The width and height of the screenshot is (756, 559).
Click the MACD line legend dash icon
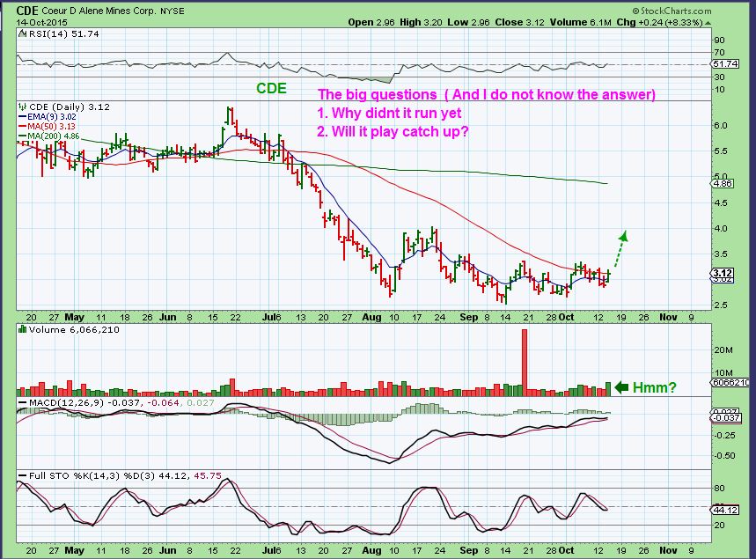[22, 402]
